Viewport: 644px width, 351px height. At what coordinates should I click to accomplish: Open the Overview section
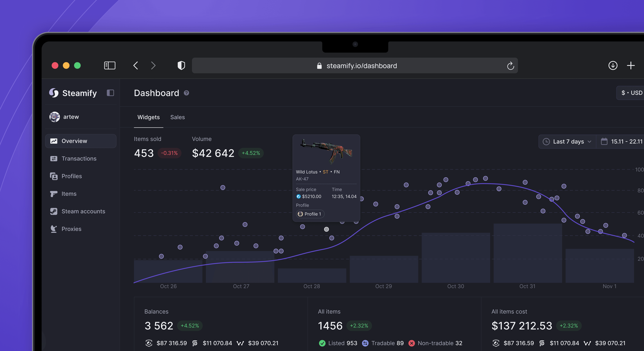(81, 141)
